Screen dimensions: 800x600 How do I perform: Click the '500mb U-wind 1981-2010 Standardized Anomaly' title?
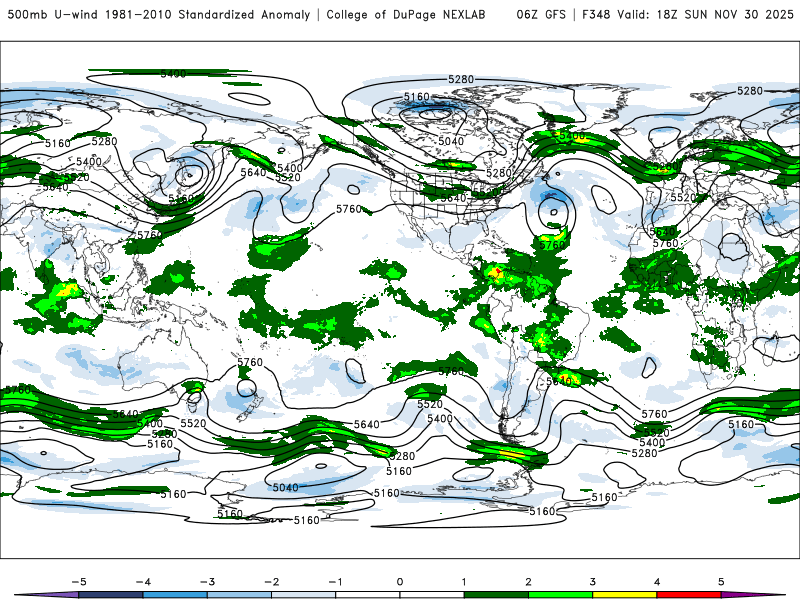[x=159, y=14]
